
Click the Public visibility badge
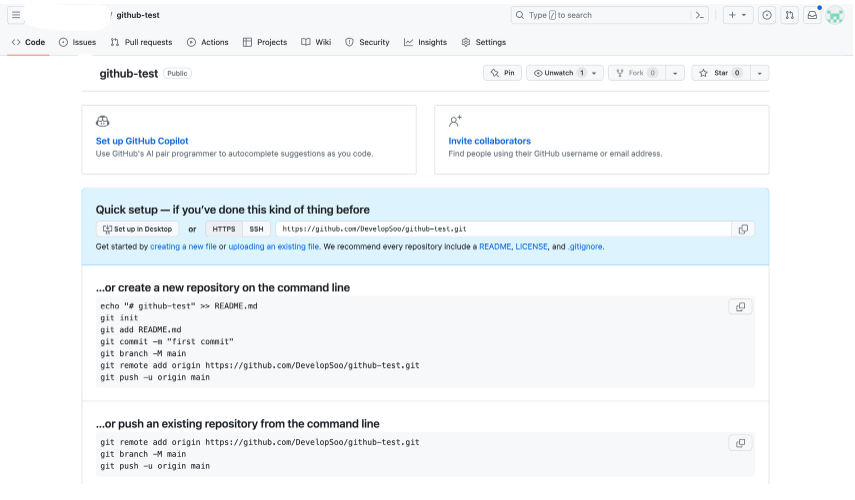pos(177,73)
